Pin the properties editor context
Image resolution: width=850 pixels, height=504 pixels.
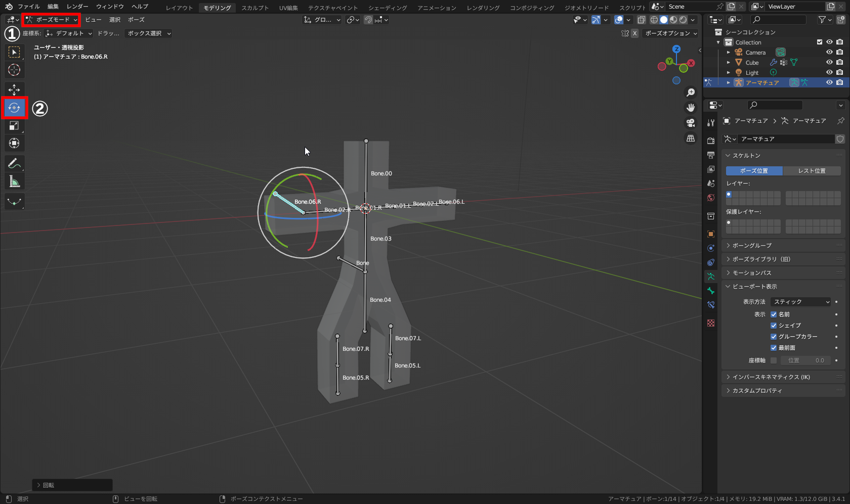840,121
